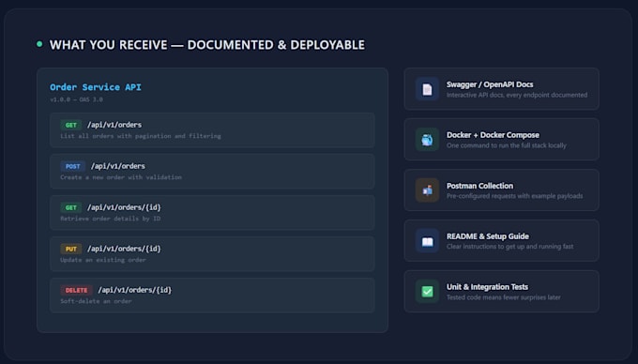Click the green GET badge for /api/v1/orders
The width and height of the screenshot is (638, 364).
click(70, 125)
